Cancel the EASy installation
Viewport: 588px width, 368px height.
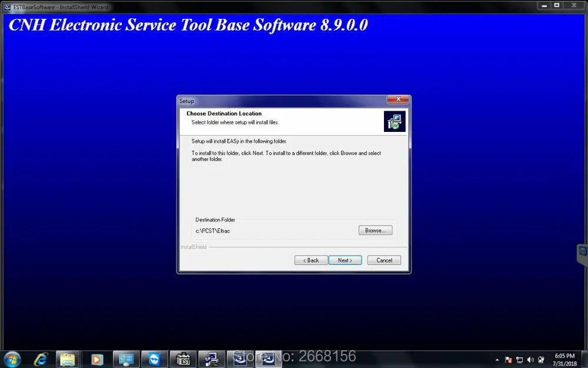pos(384,260)
